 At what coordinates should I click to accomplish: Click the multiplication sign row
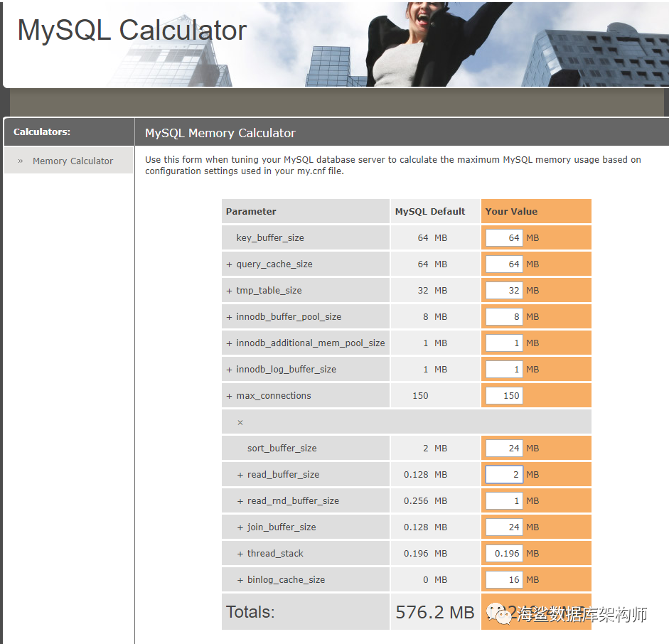tap(406, 422)
